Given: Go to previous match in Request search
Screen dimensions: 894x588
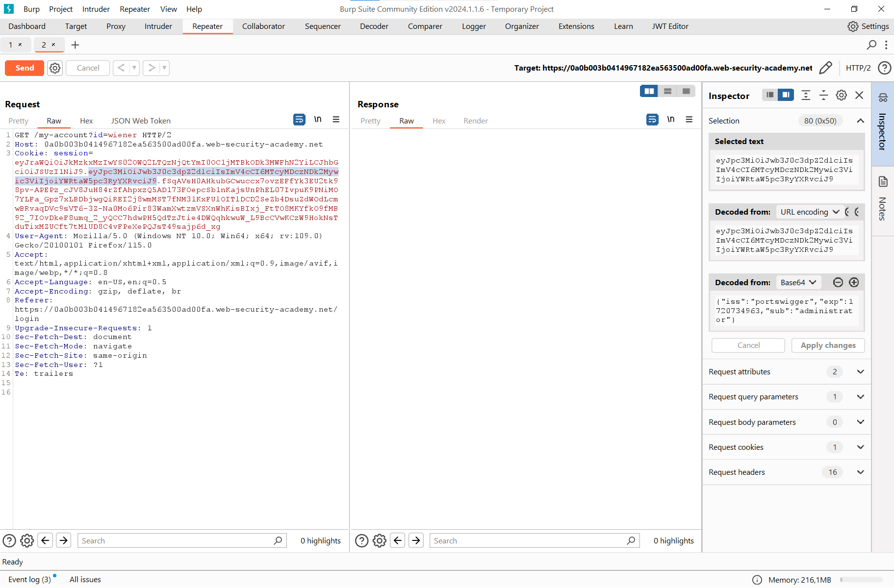Looking at the screenshot, I should tap(45, 540).
